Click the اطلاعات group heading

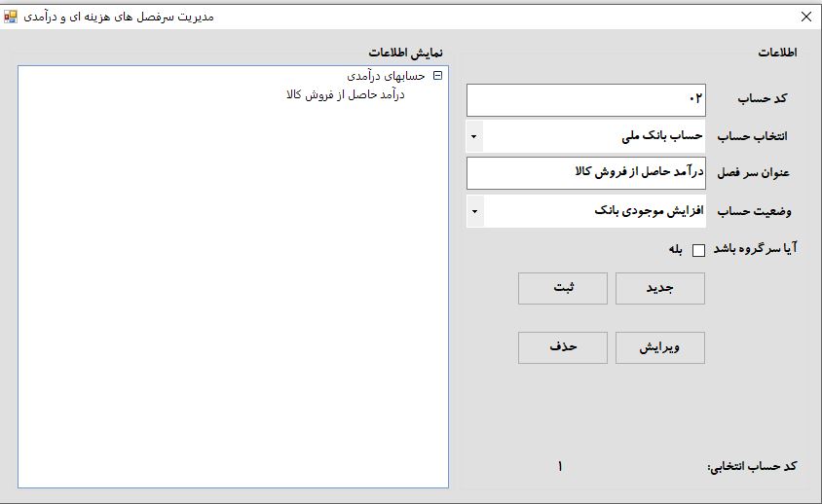(x=777, y=53)
